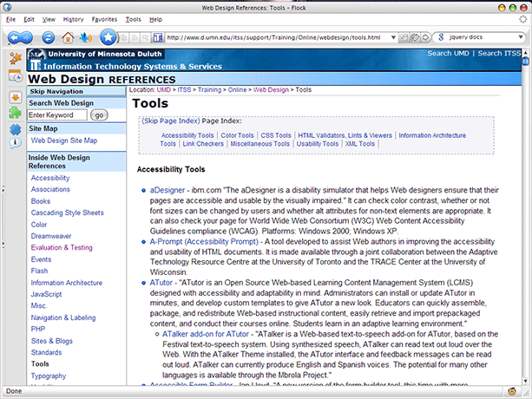
Task: Open the downloads arrow sidebar icon
Action: 15,96
